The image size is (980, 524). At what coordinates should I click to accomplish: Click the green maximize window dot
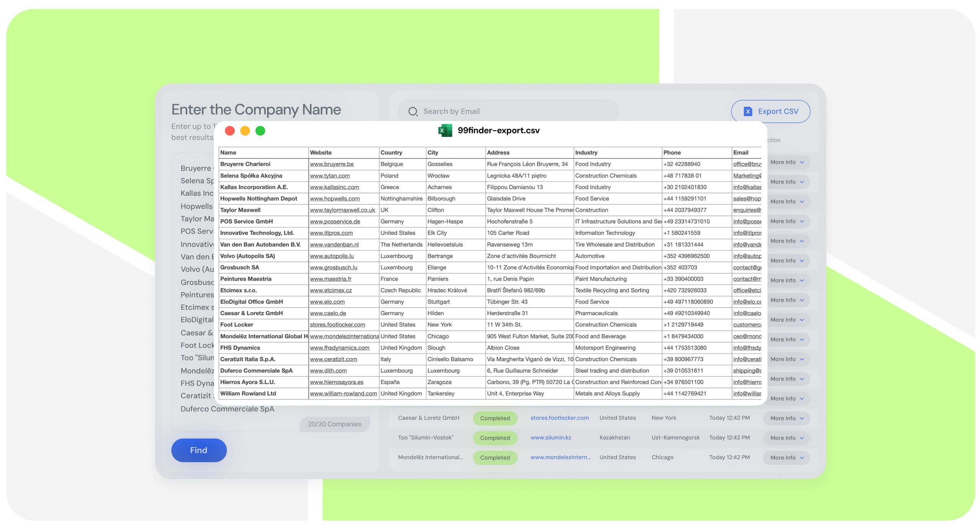(x=260, y=131)
